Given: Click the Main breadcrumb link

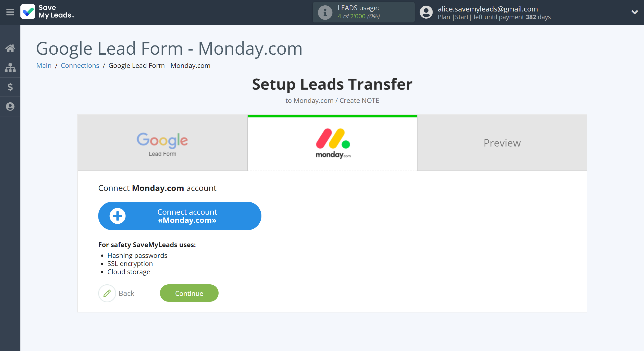Looking at the screenshot, I should coord(43,65).
